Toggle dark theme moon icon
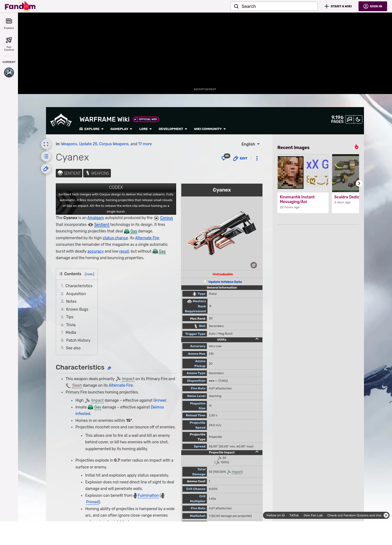392x545 pixels. point(358,119)
